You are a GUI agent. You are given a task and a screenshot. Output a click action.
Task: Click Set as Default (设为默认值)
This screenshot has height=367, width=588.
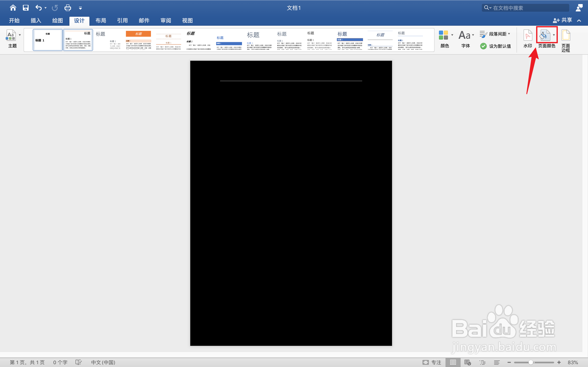point(496,46)
